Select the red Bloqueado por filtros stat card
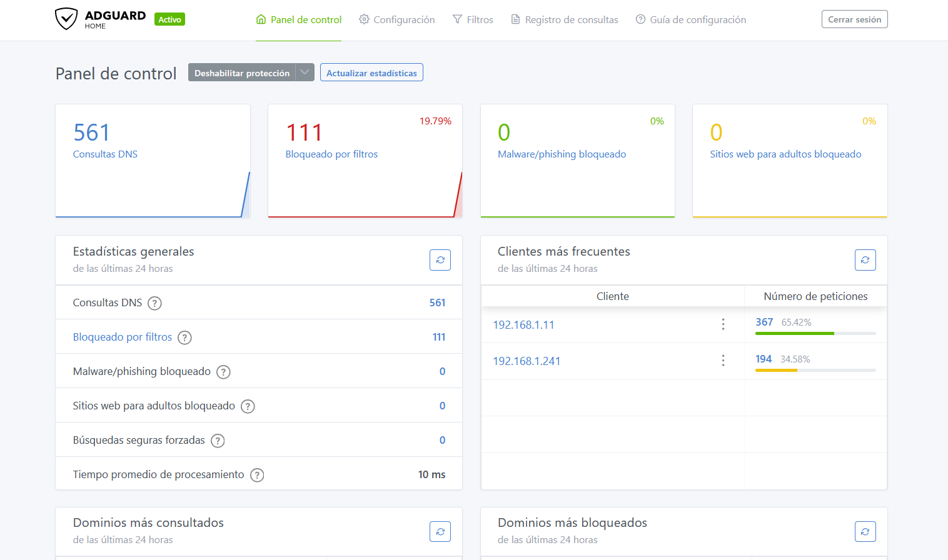The height and width of the screenshot is (560, 948). 365,161
